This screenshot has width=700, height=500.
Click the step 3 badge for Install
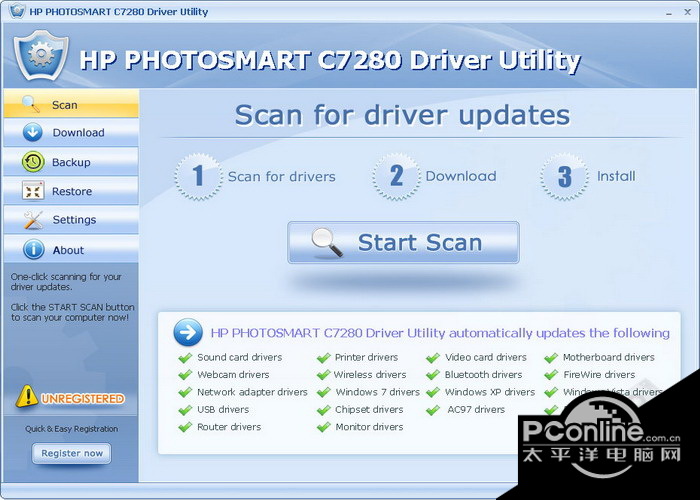click(564, 176)
